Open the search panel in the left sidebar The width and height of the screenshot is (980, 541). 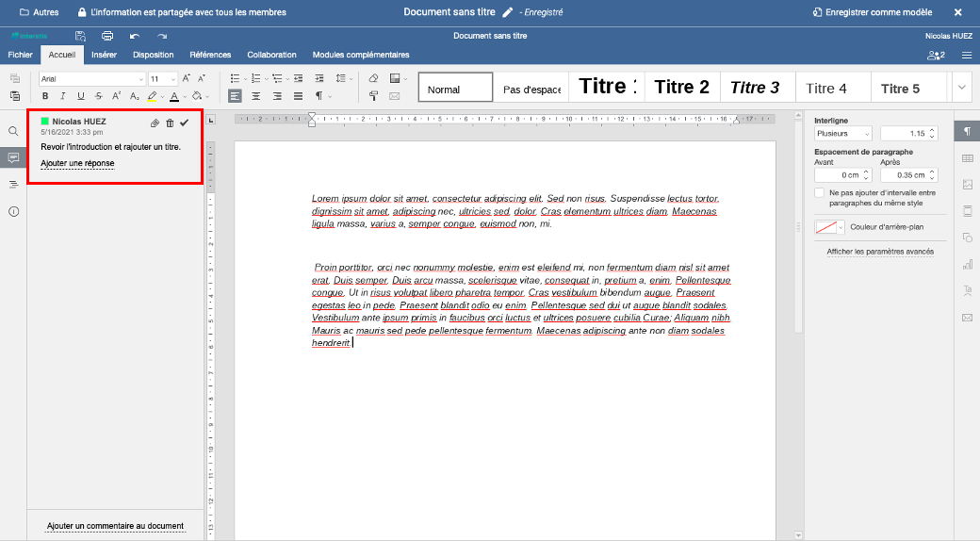point(13,131)
